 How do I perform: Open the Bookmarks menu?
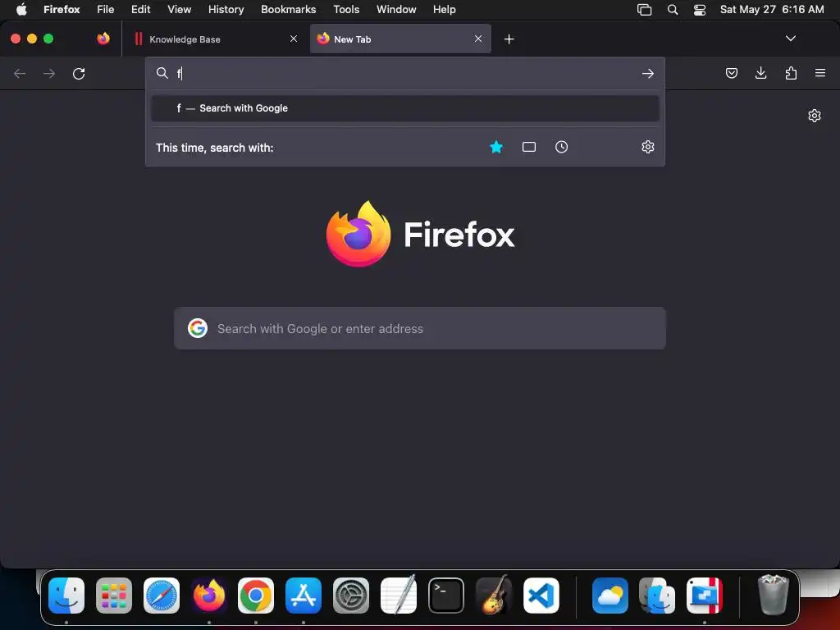pos(288,10)
